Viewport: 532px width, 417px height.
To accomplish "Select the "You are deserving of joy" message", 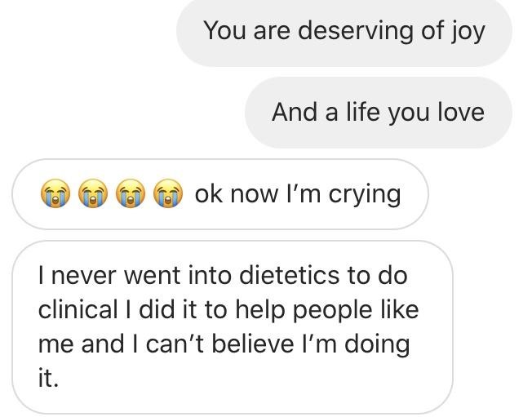I will [344, 31].
